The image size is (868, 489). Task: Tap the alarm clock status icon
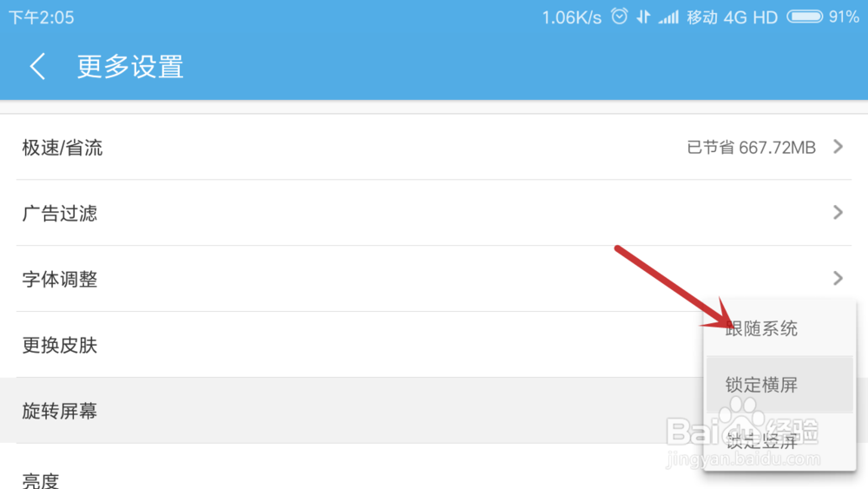[620, 17]
